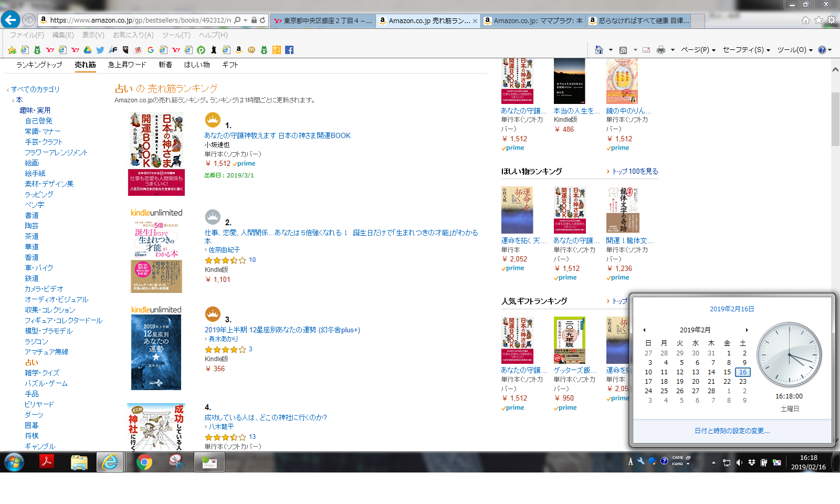Click the blue Help icon in command bar
Image resolution: width=840 pixels, height=504 pixels.
822,50
